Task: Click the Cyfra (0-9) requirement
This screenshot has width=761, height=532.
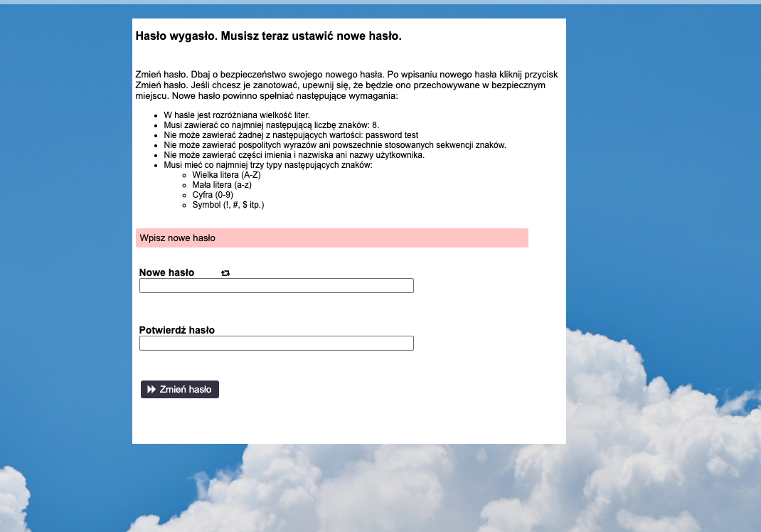Action: click(x=213, y=195)
